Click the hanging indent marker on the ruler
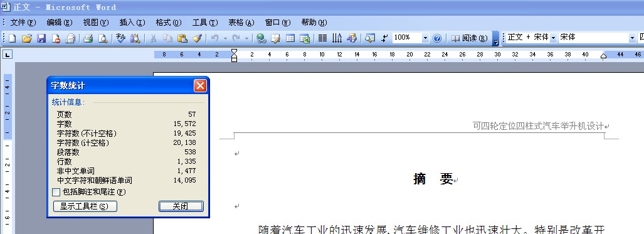The width and height of the screenshot is (644, 234). click(x=234, y=55)
